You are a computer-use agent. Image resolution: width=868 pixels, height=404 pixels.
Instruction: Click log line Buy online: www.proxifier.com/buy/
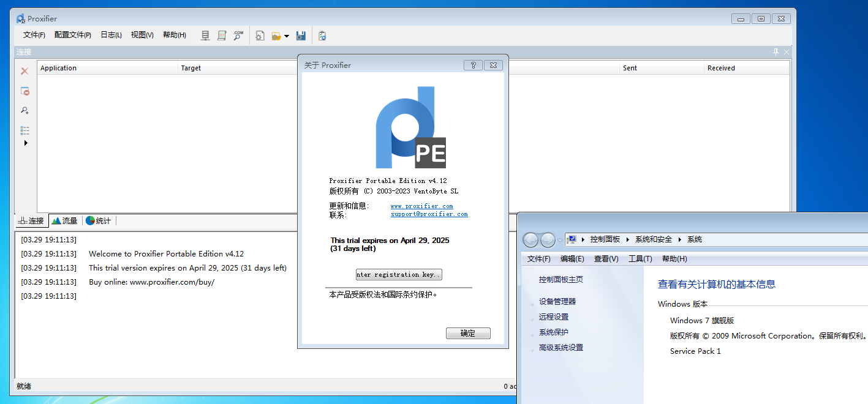coord(151,282)
